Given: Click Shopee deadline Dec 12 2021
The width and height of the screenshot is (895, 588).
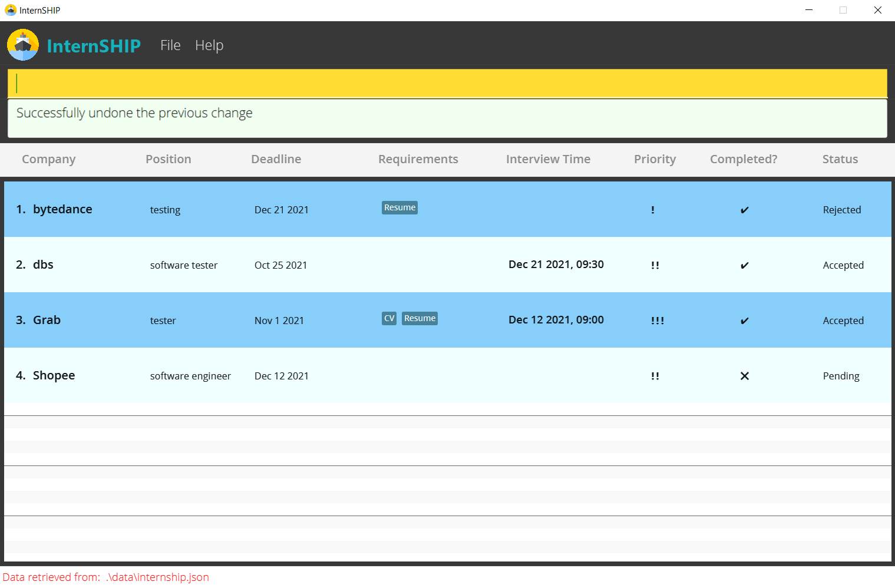Looking at the screenshot, I should pos(282,376).
